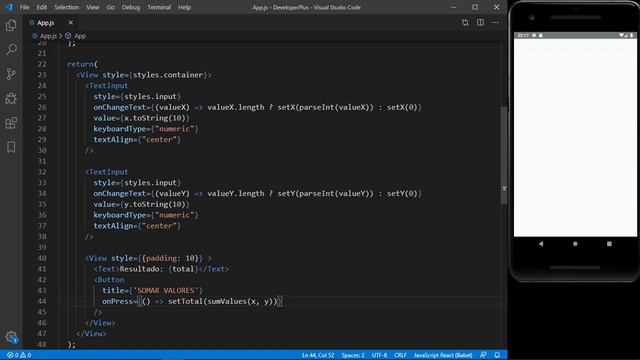Open the Debug menu

[131, 7]
